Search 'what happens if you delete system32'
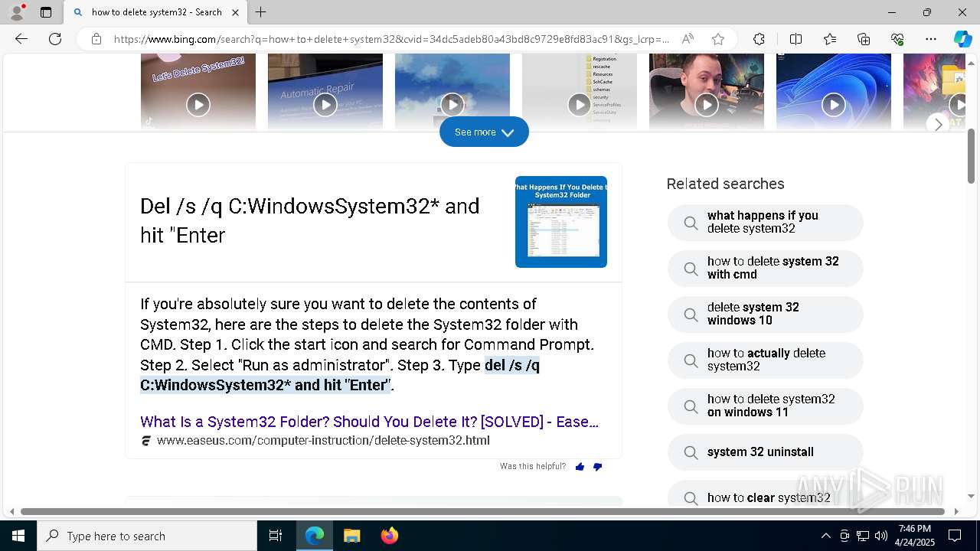The image size is (980, 551). [766, 222]
